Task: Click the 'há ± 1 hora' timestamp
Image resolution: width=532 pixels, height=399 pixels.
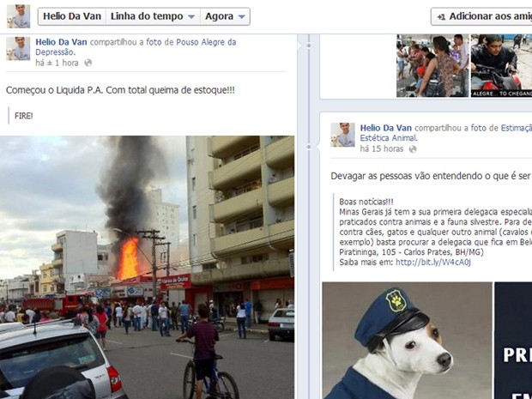Action: point(57,63)
